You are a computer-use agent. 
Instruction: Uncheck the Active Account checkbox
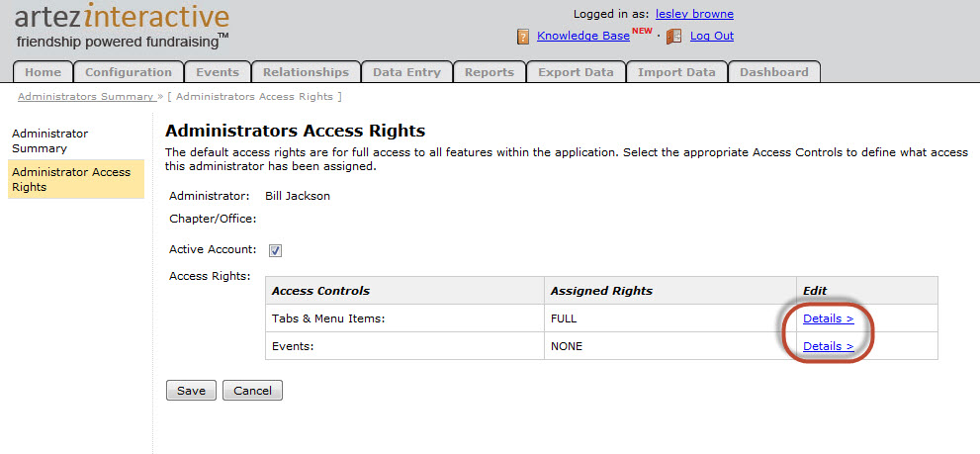275,250
